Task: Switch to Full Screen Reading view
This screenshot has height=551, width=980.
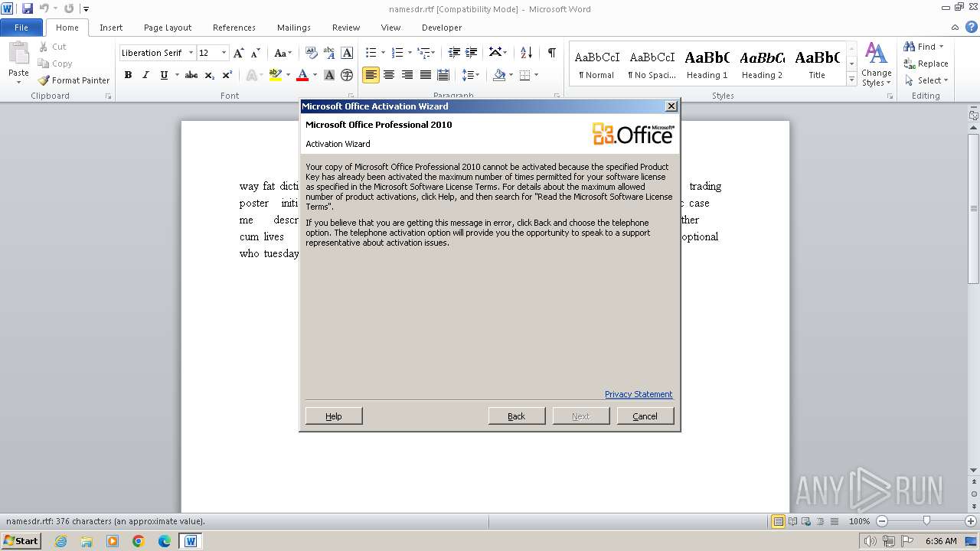Action: (x=792, y=521)
